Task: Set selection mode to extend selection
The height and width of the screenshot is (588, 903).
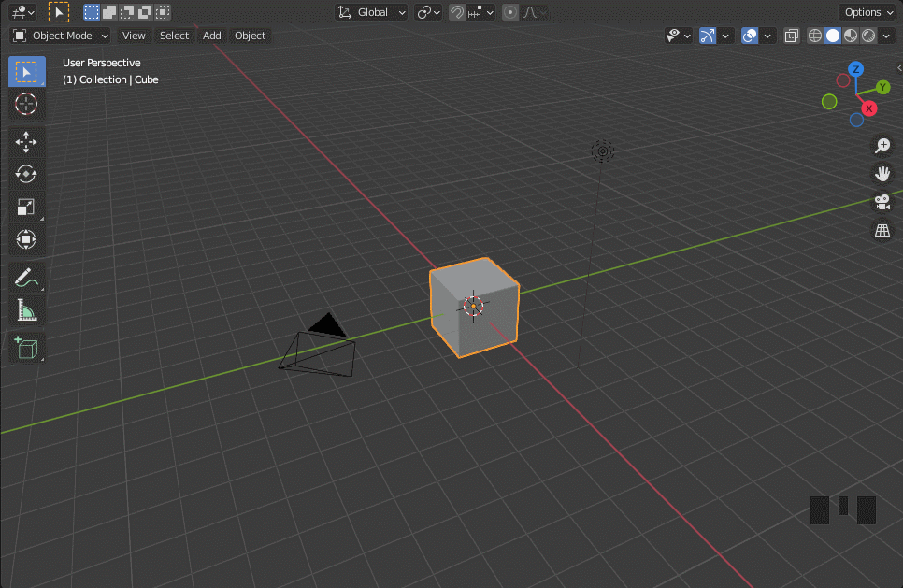Action: tap(108, 12)
